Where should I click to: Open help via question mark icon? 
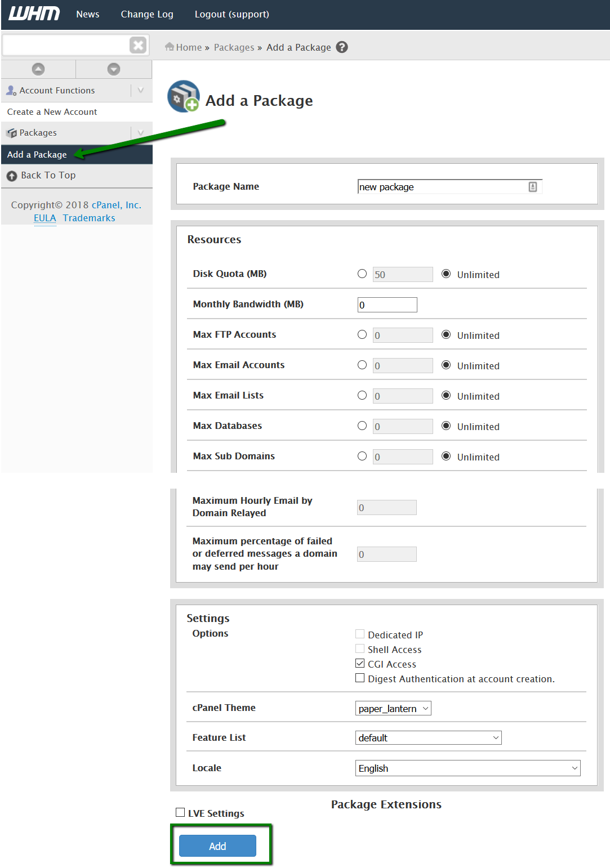click(342, 47)
